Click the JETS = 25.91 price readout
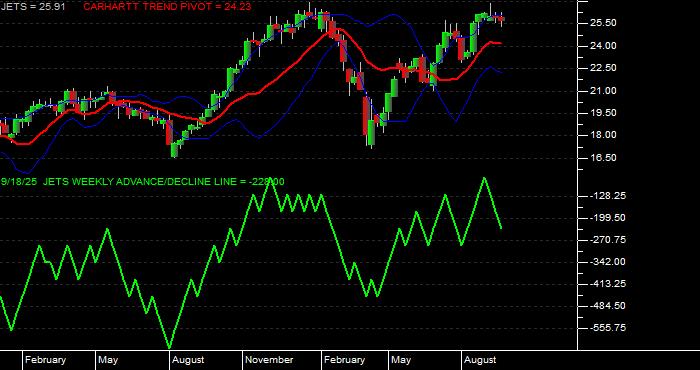Viewport: 700px width, 370px height. [x=32, y=7]
